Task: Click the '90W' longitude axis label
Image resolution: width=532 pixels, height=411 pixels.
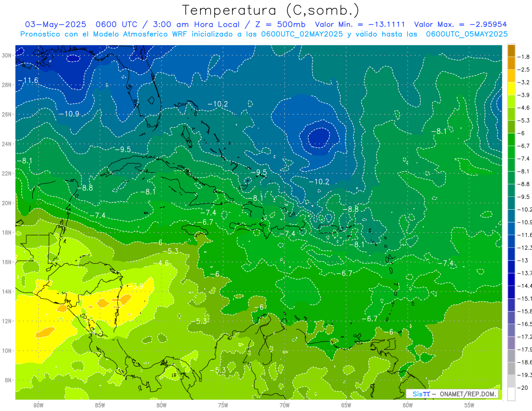Action: pos(38,405)
